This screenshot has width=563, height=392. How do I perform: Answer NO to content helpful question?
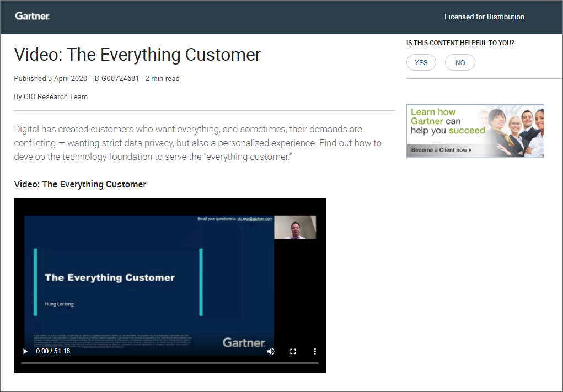460,62
